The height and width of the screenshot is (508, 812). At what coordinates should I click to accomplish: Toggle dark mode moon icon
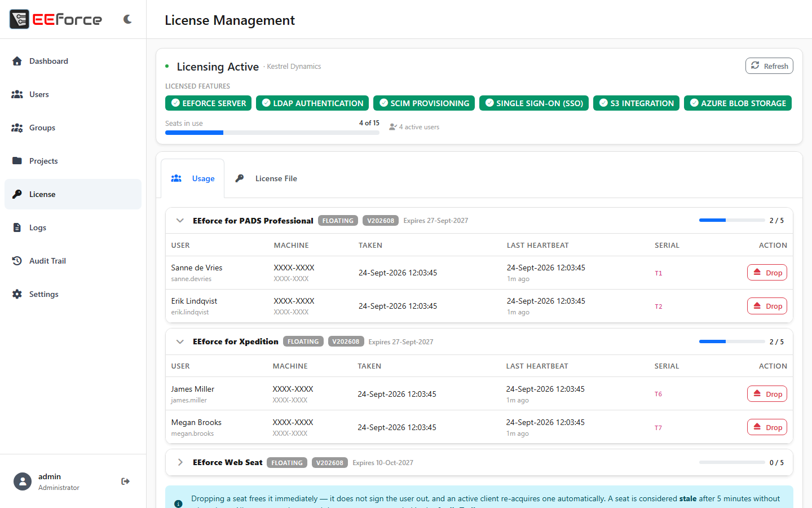[x=127, y=19]
